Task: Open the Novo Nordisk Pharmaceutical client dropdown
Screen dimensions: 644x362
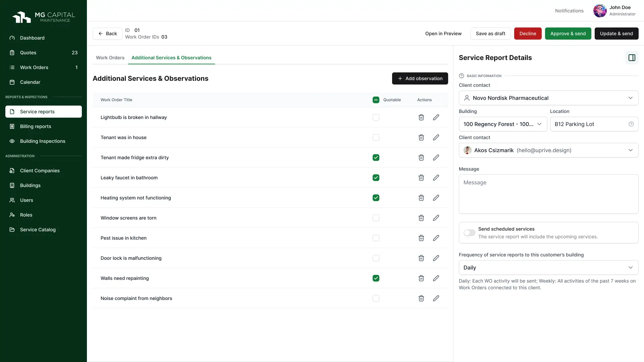Action: tap(548, 98)
